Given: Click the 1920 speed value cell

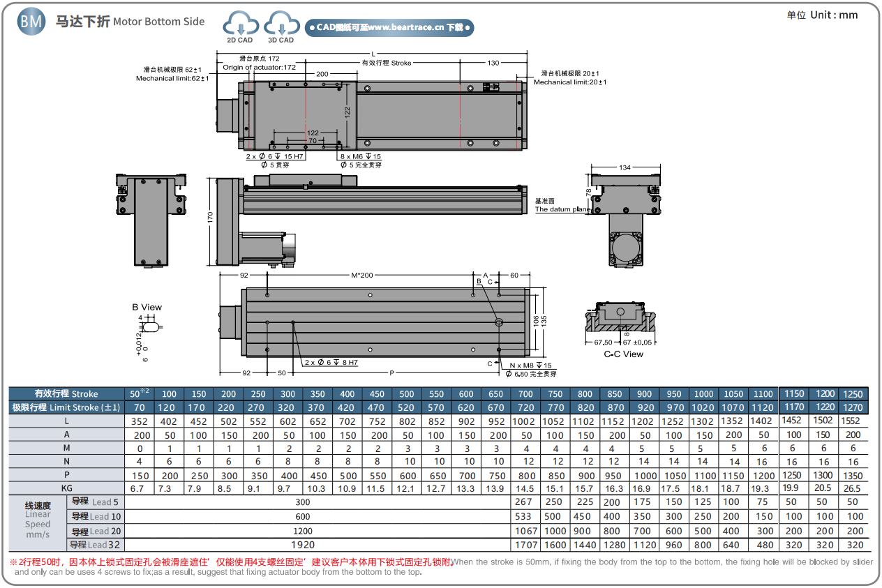Looking at the screenshot, I should click(x=303, y=545).
